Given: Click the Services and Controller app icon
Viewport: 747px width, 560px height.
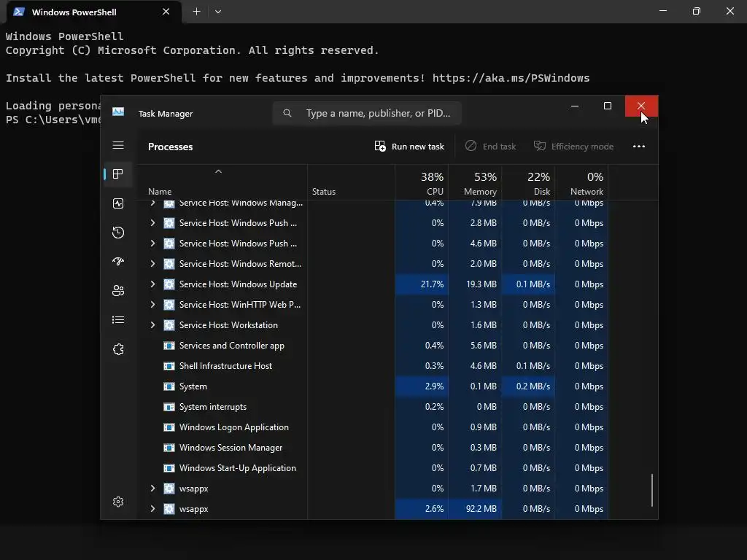Looking at the screenshot, I should [169, 345].
